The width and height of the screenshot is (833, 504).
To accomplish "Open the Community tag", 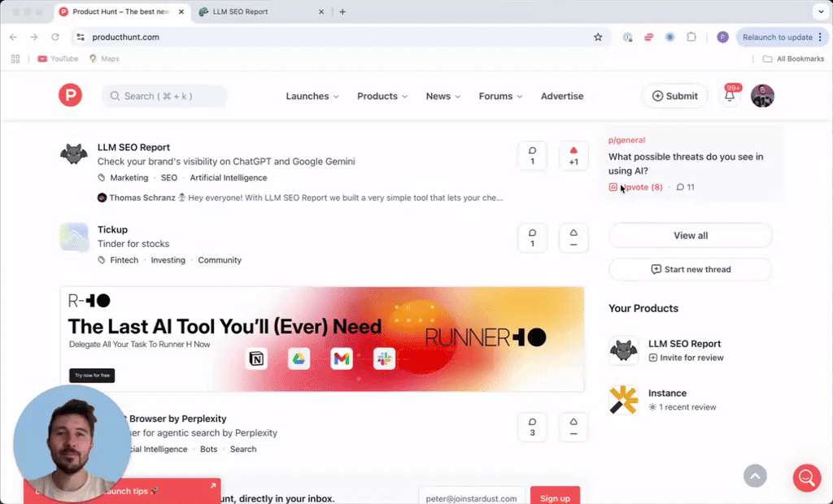I will (x=220, y=260).
